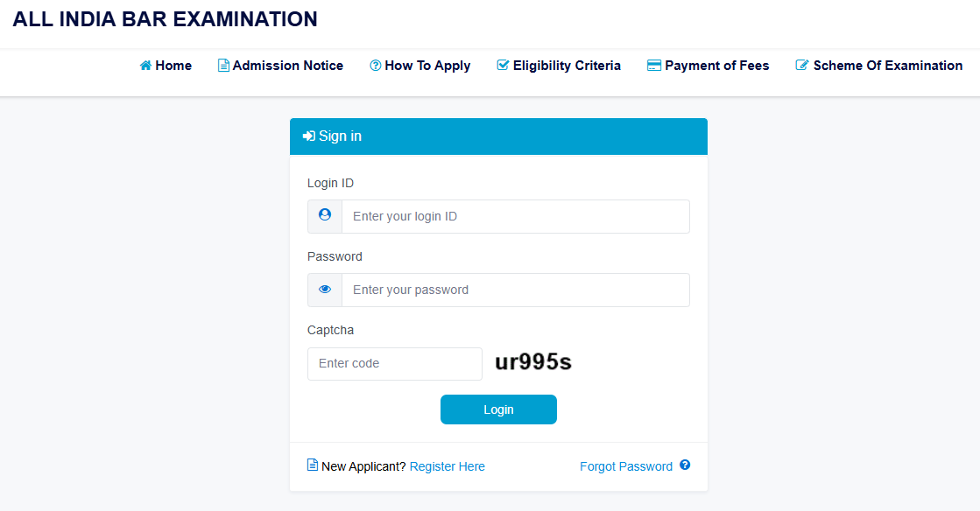The image size is (980, 511).
Task: Click the user icon beside Login ID
Action: pyautogui.click(x=325, y=215)
